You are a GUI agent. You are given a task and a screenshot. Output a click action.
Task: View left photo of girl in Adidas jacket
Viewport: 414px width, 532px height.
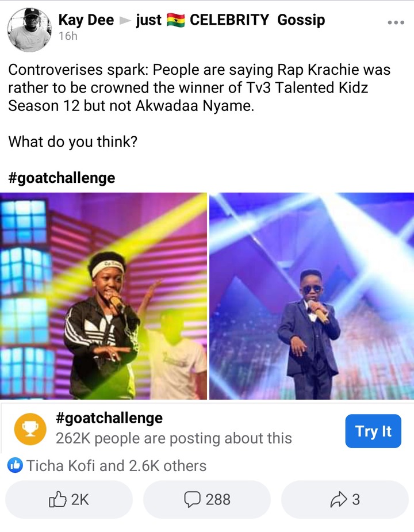click(x=103, y=296)
